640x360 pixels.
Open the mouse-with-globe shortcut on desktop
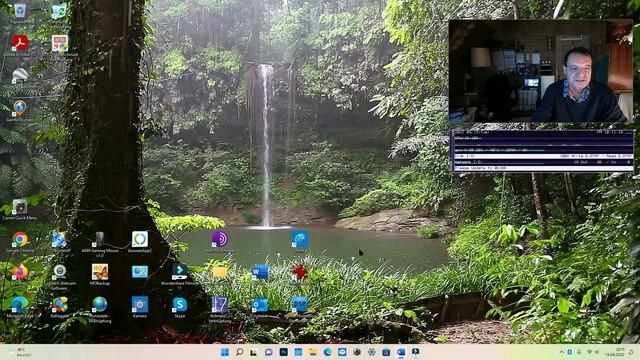click(60, 239)
